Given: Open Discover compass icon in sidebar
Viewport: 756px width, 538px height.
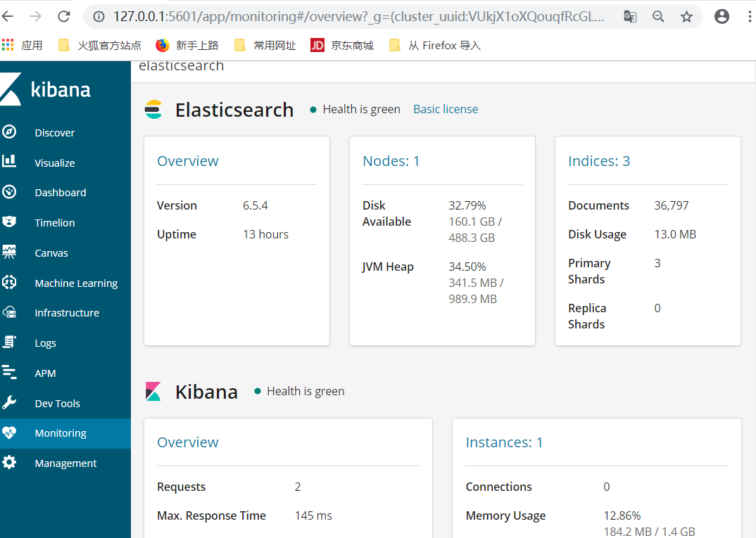Looking at the screenshot, I should point(9,132).
